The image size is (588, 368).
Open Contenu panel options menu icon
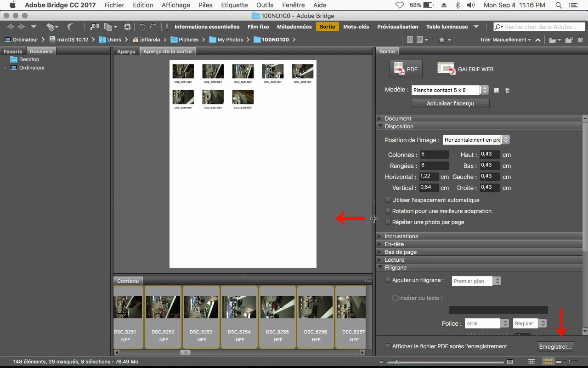(x=367, y=281)
